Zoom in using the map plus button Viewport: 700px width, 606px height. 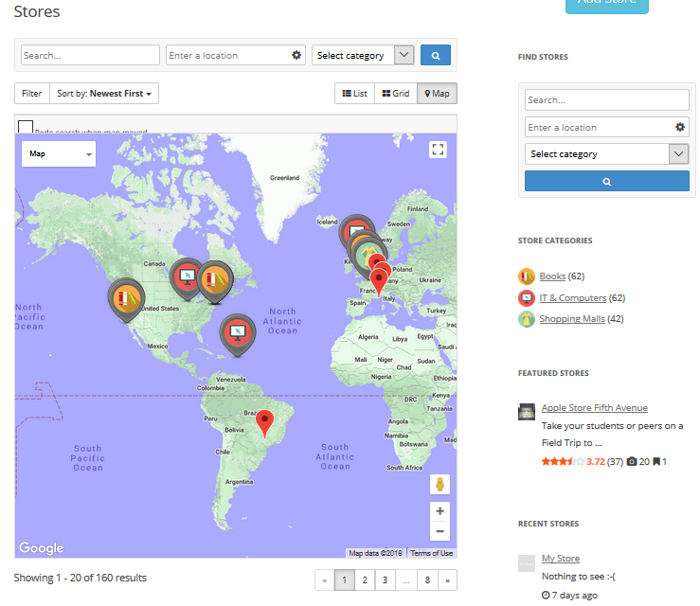pyautogui.click(x=439, y=511)
